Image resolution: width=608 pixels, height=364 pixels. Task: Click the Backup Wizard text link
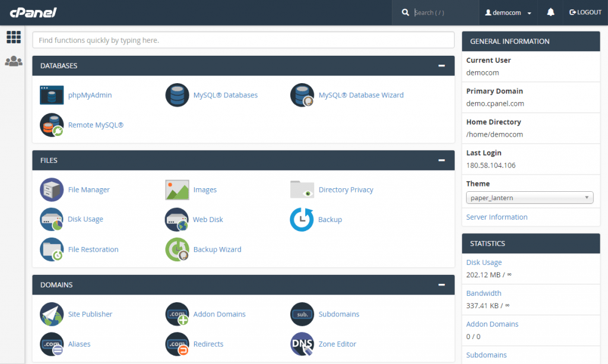pos(217,249)
